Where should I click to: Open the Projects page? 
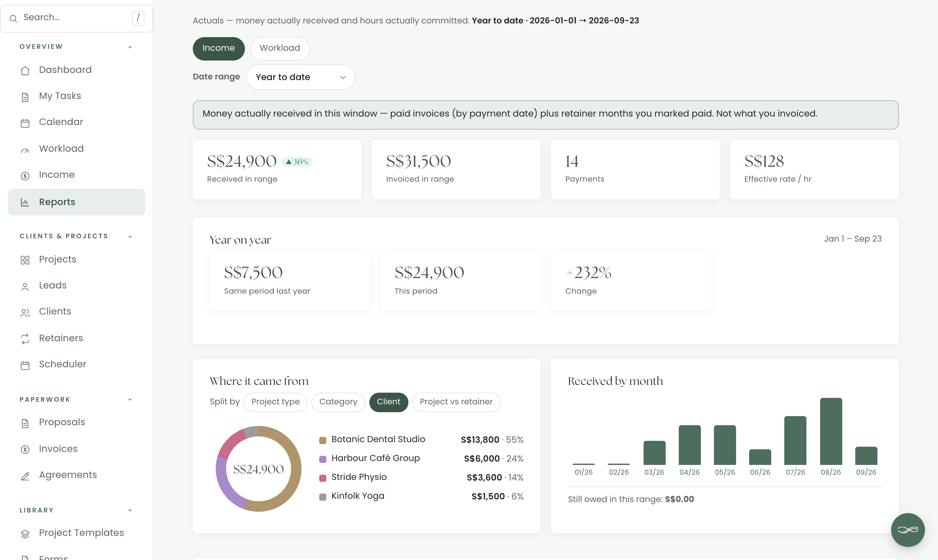click(x=76, y=259)
